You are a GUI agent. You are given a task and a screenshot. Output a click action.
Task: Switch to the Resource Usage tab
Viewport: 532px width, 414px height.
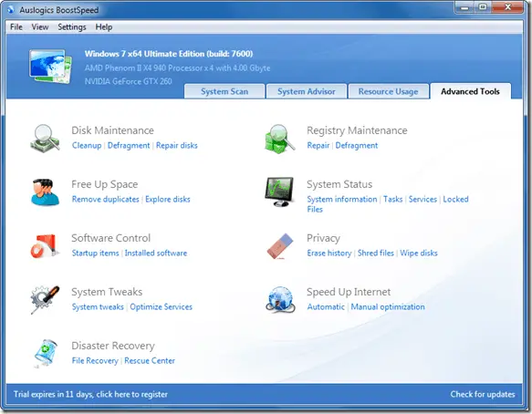pos(388,91)
